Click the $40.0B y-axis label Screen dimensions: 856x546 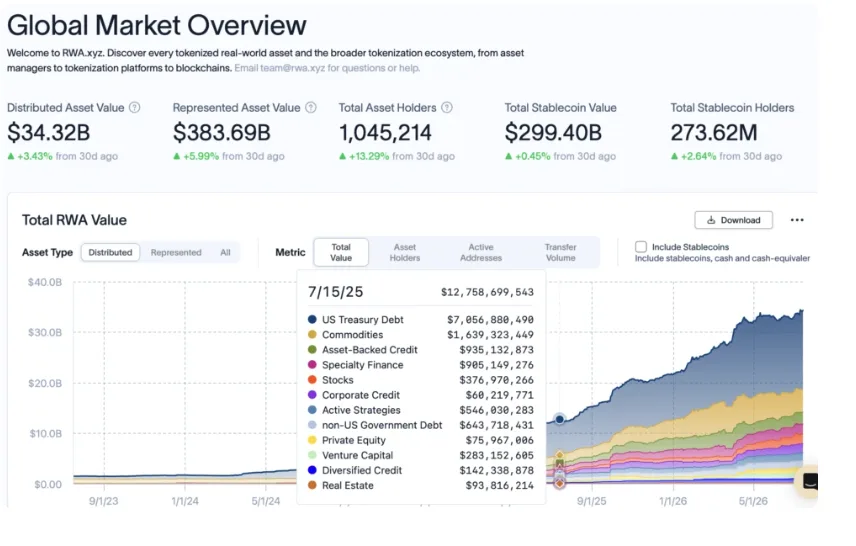click(45, 282)
